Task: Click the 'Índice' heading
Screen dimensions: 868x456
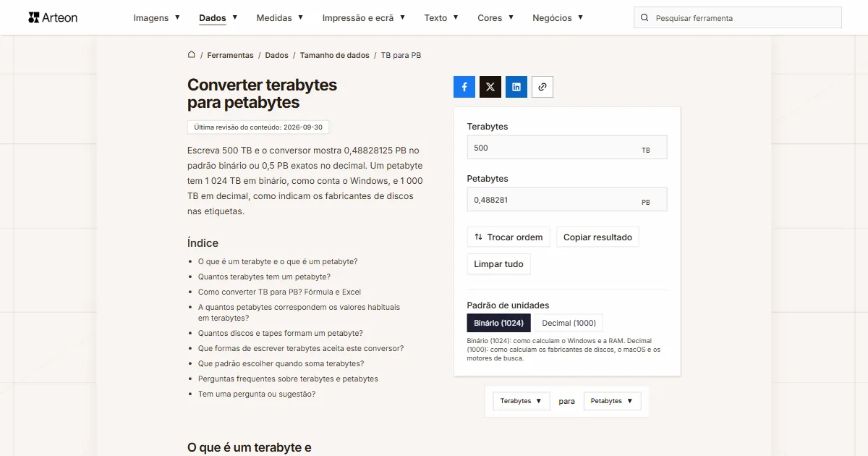Action: tap(203, 243)
